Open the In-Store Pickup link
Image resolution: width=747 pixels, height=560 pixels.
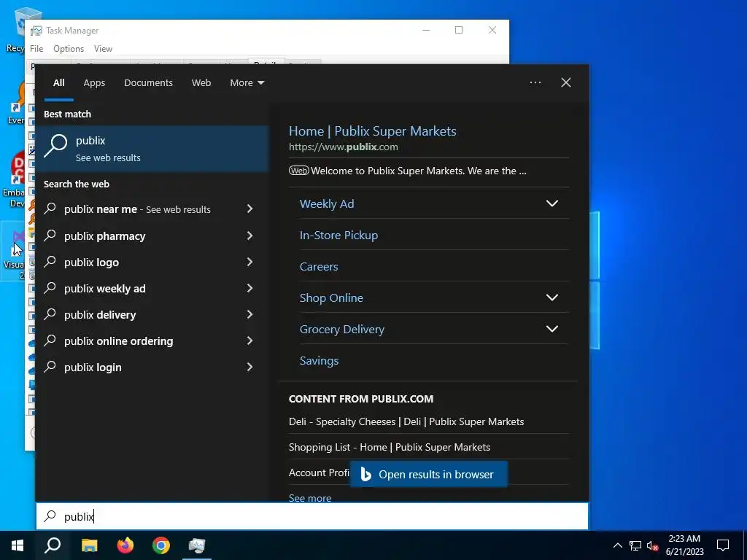pos(338,236)
